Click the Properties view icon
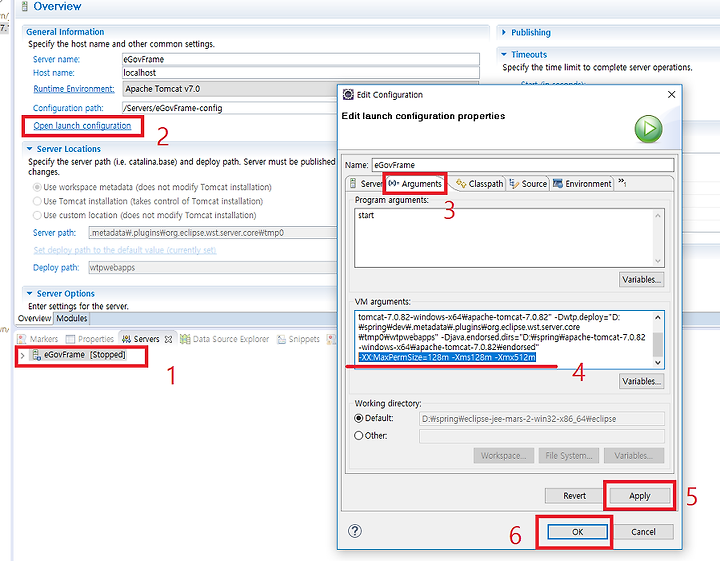720x561 pixels. coord(70,339)
